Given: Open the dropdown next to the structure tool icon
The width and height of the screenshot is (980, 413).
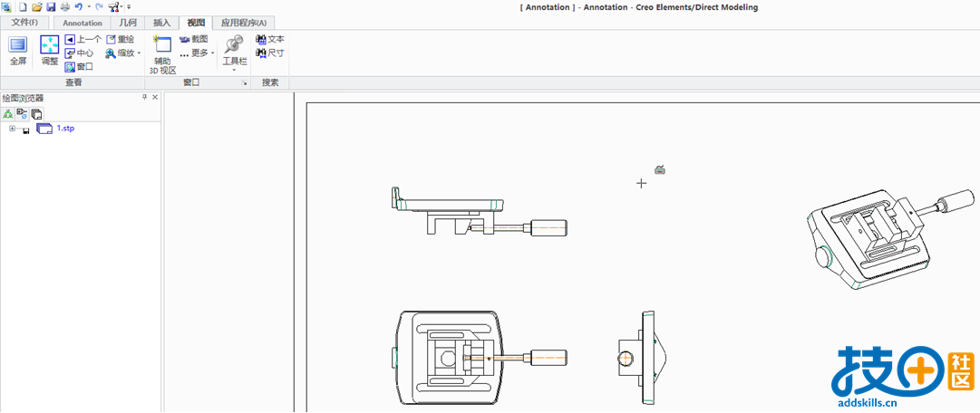Looking at the screenshot, I should coord(121,7).
